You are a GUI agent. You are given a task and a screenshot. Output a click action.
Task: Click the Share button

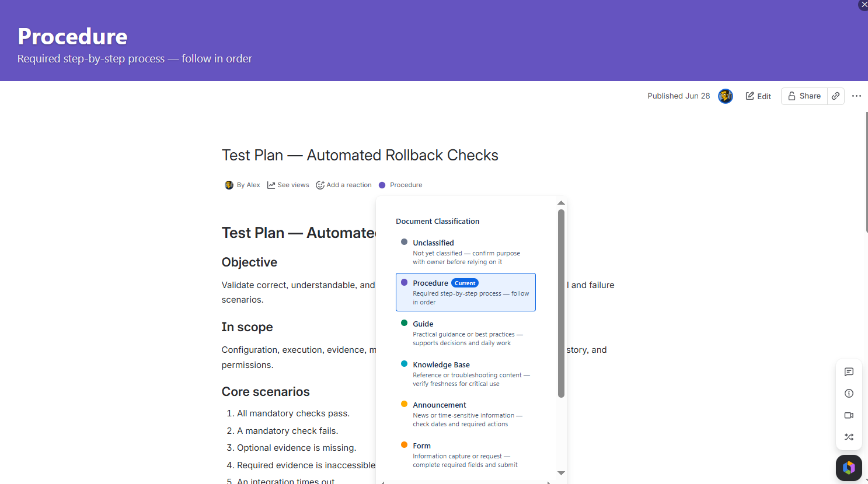tap(804, 96)
